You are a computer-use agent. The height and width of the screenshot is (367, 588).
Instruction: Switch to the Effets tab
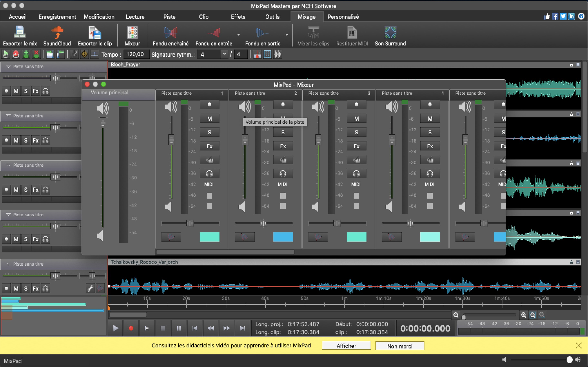(x=238, y=17)
